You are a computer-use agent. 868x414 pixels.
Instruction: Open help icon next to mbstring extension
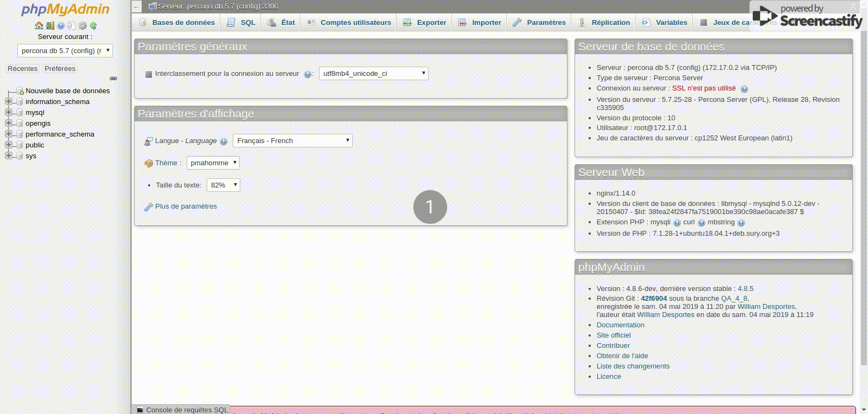point(741,223)
